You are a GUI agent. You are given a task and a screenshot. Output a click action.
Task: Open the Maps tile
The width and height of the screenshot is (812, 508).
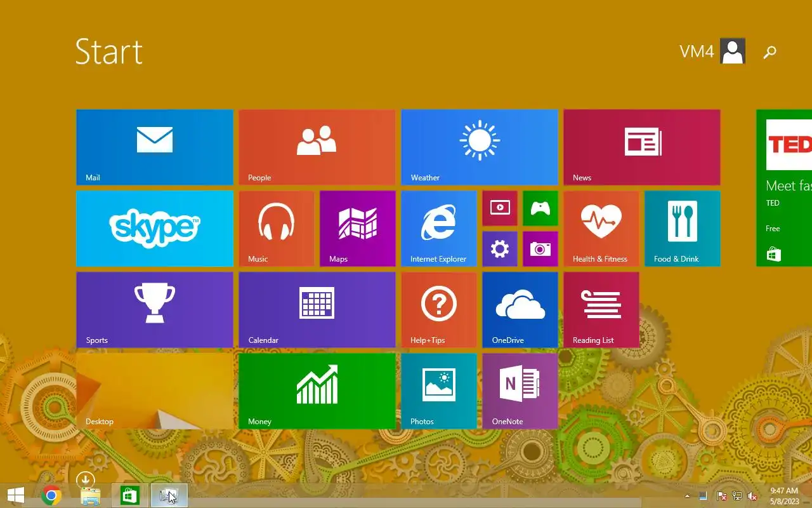pos(358,229)
